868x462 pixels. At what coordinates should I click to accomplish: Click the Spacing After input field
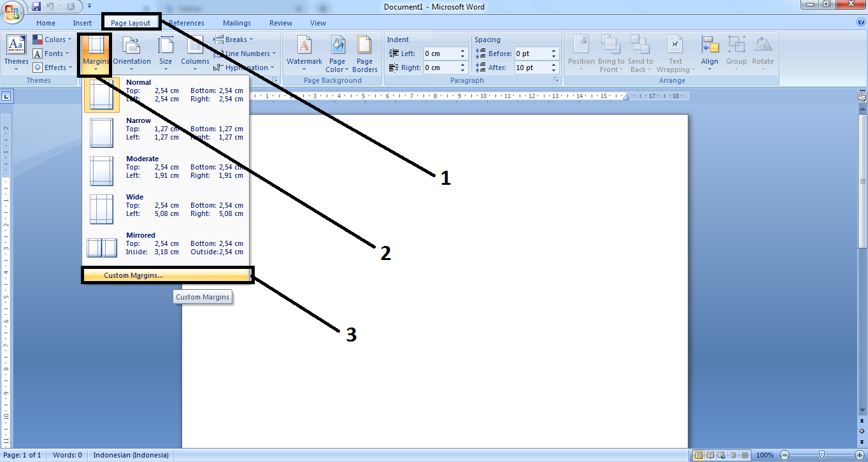532,68
